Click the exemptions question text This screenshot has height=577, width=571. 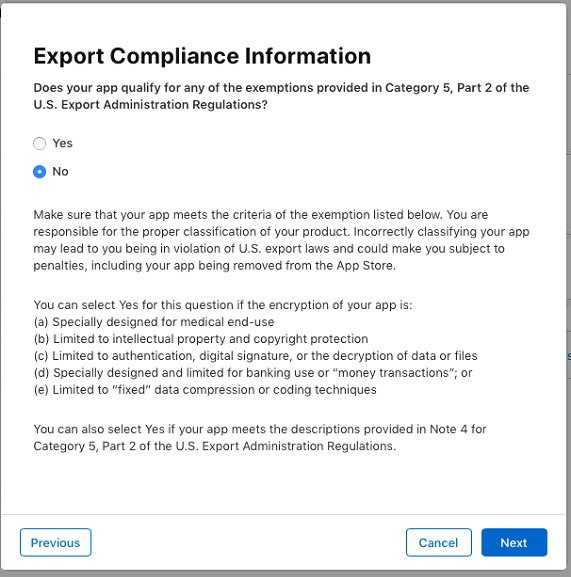[281, 96]
